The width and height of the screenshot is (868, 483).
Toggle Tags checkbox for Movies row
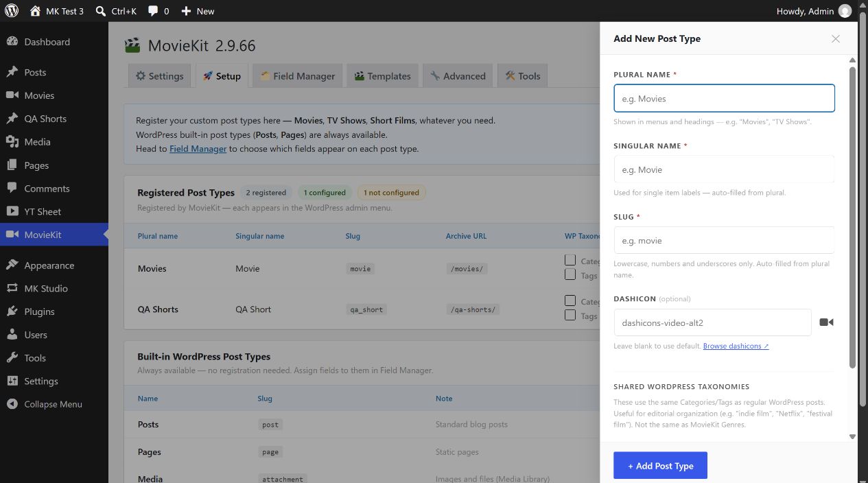[570, 274]
